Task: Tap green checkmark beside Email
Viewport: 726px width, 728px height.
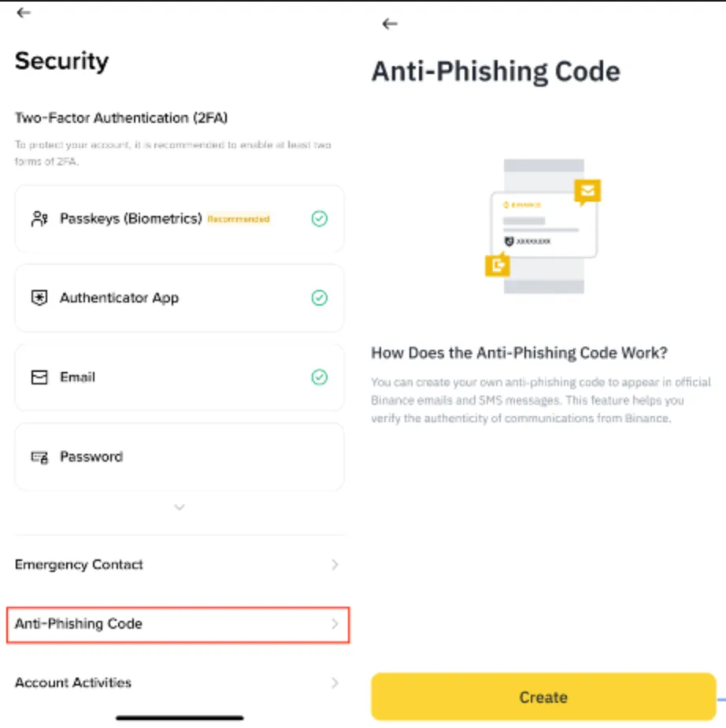Action: coord(319,377)
